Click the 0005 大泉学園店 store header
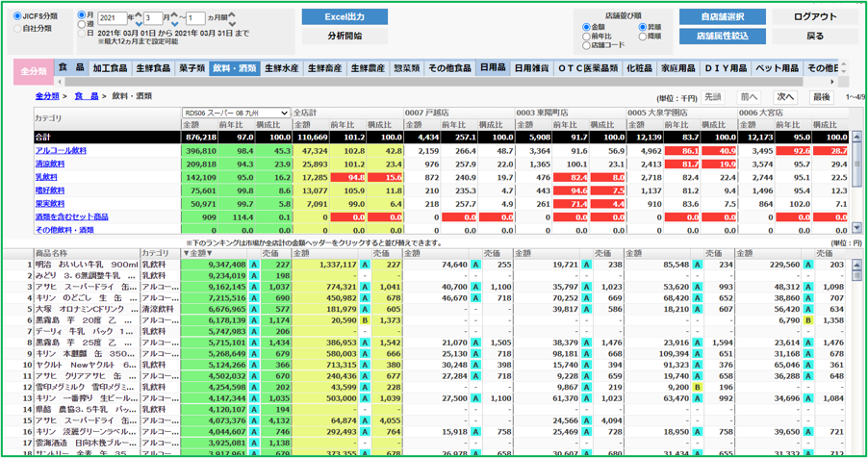The height and width of the screenshot is (458, 868). [657, 113]
